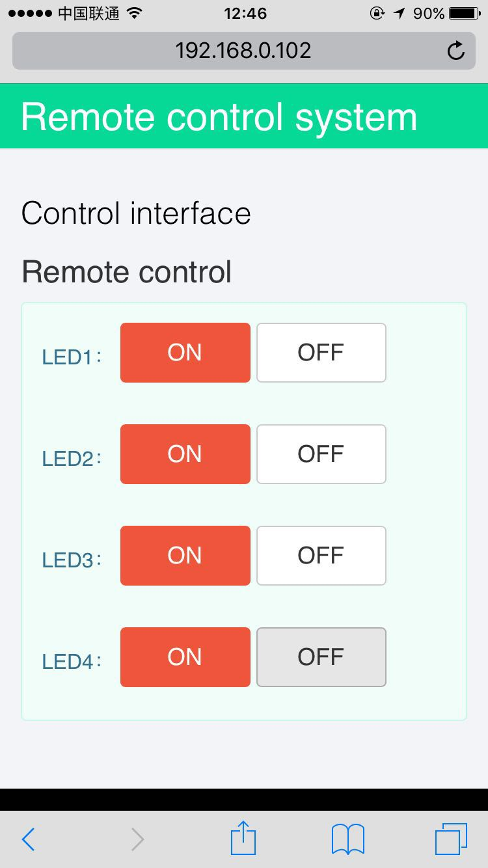Enable LED3 with ON button

185,556
